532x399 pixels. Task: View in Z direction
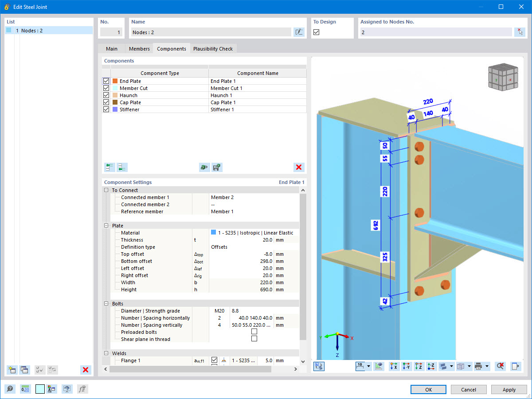click(x=419, y=366)
